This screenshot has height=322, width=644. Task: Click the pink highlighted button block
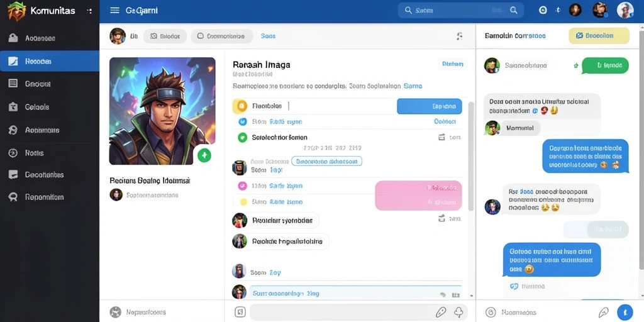pos(418,196)
